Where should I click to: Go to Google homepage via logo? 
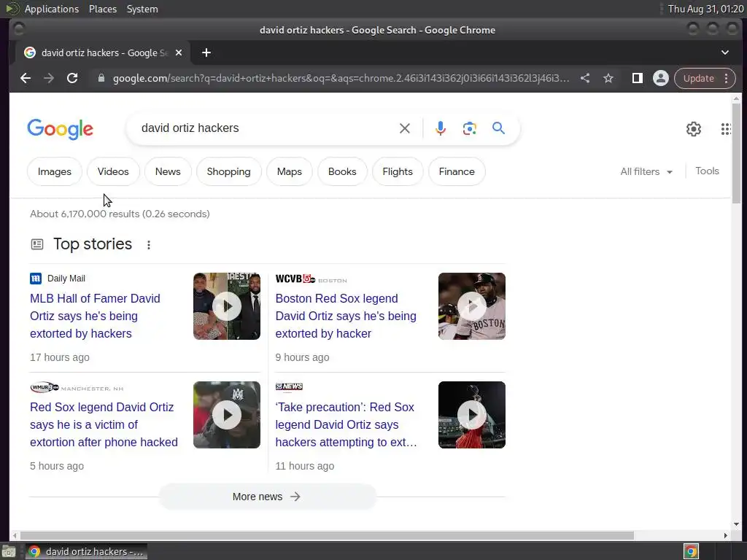click(x=60, y=129)
